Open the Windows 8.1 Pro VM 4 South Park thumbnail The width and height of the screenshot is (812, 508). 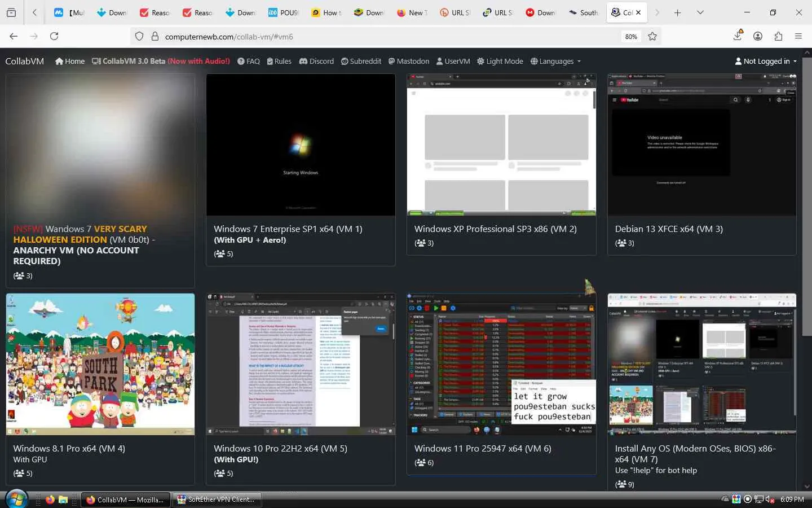(100, 364)
